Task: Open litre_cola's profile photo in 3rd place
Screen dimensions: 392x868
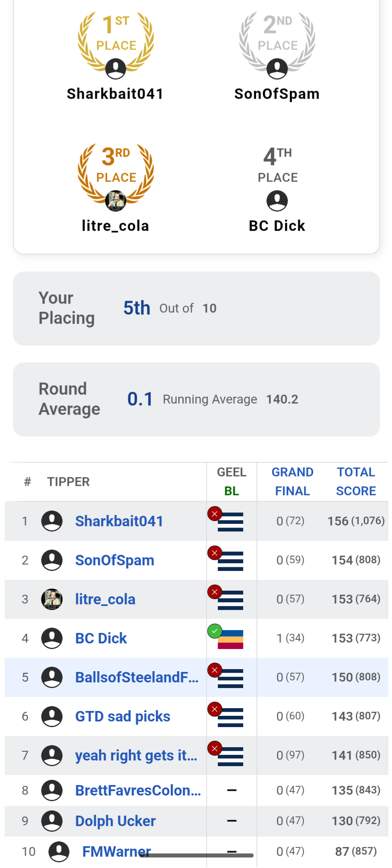Action: coord(116,200)
